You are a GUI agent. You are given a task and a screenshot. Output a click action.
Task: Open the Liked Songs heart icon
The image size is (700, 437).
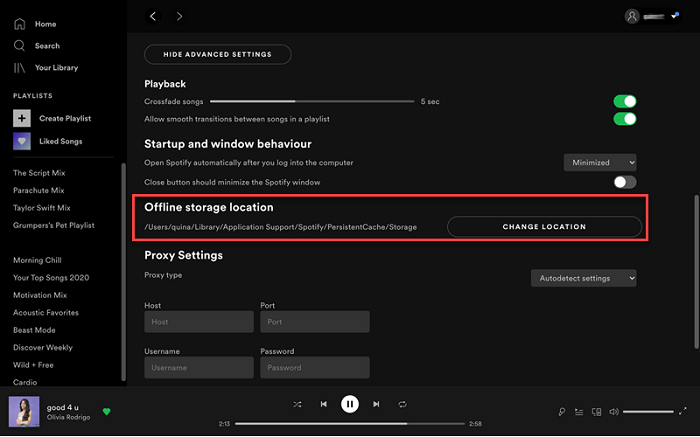22,142
